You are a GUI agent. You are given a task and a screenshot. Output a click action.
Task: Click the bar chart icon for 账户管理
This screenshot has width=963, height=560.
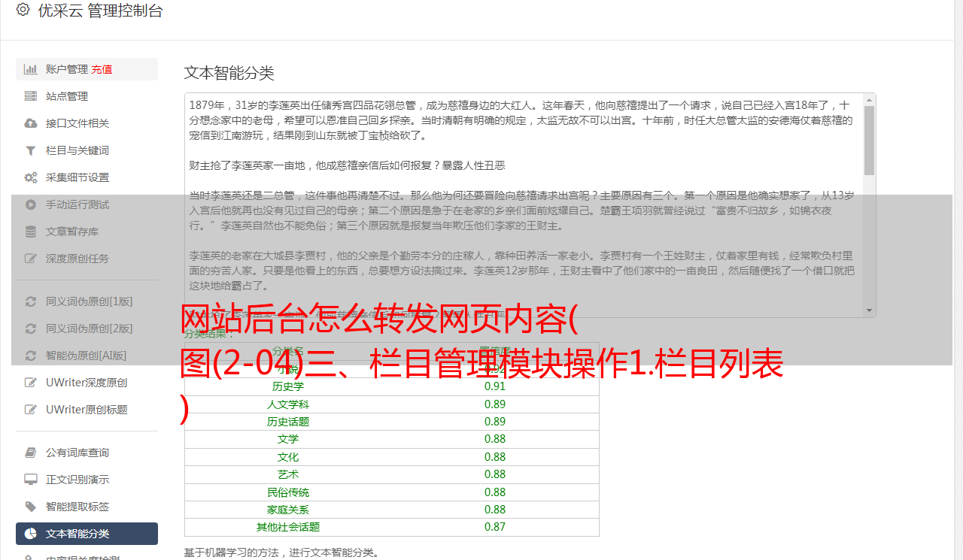point(31,69)
